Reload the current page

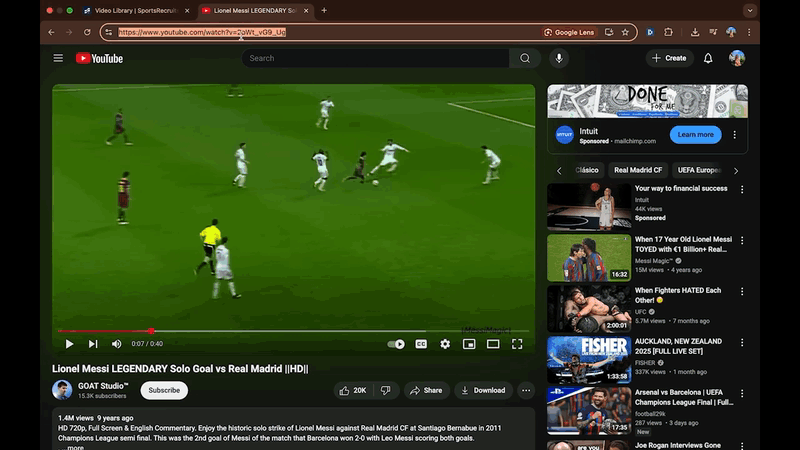87,32
